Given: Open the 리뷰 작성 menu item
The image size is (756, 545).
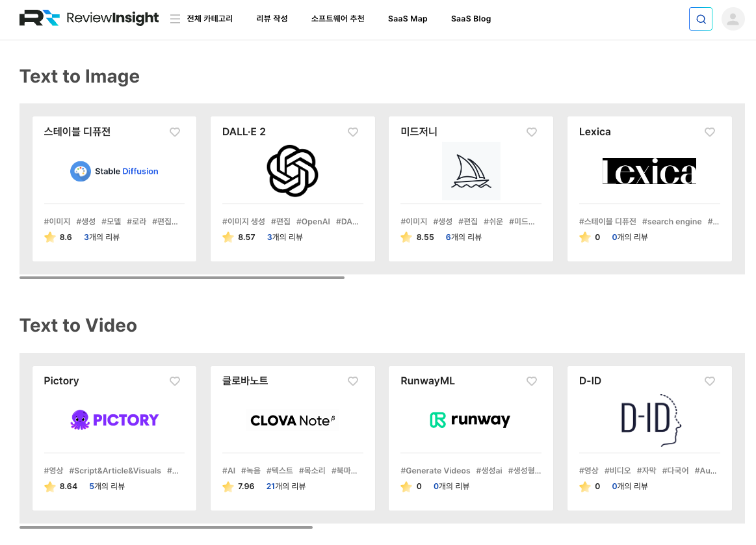Looking at the screenshot, I should click(272, 19).
